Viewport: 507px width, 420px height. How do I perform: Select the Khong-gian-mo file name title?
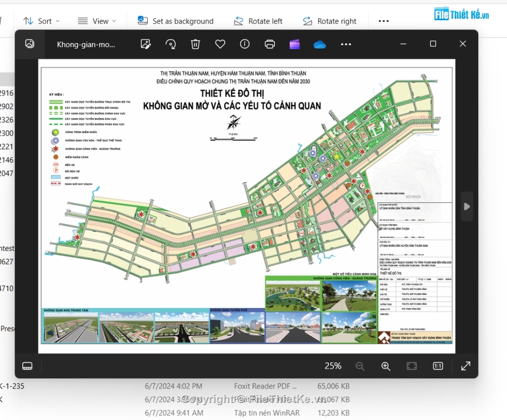click(x=86, y=45)
